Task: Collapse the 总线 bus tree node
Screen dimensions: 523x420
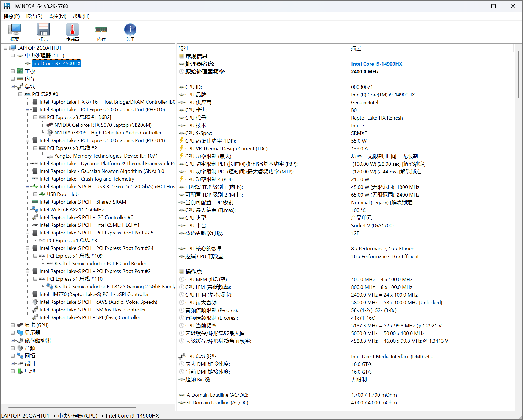Action: (x=13, y=87)
